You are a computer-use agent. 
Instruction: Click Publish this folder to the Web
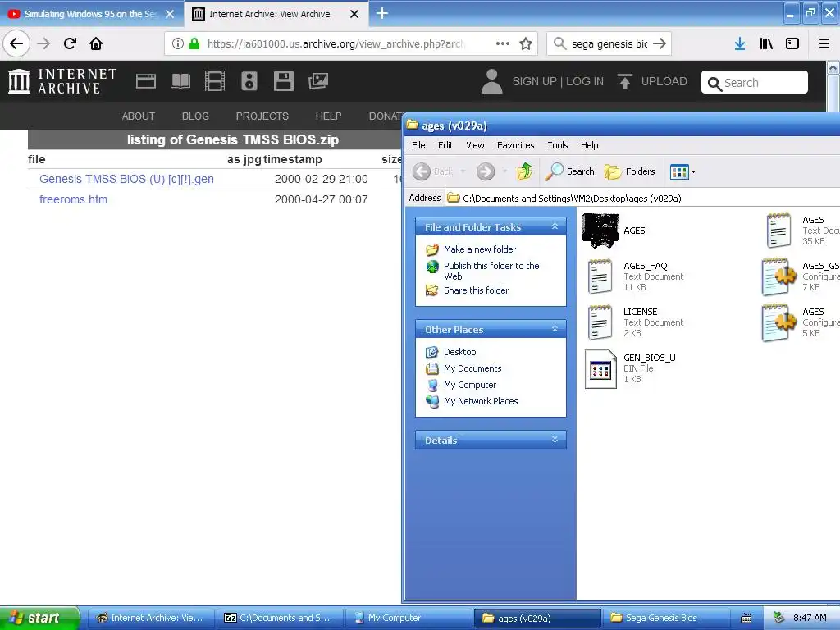(491, 271)
